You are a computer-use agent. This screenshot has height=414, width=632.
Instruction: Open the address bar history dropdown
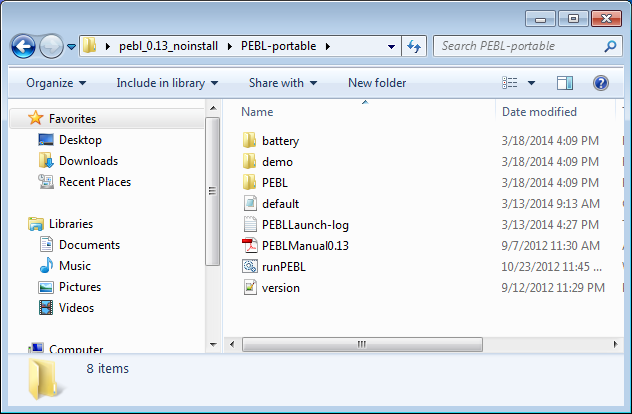point(391,47)
